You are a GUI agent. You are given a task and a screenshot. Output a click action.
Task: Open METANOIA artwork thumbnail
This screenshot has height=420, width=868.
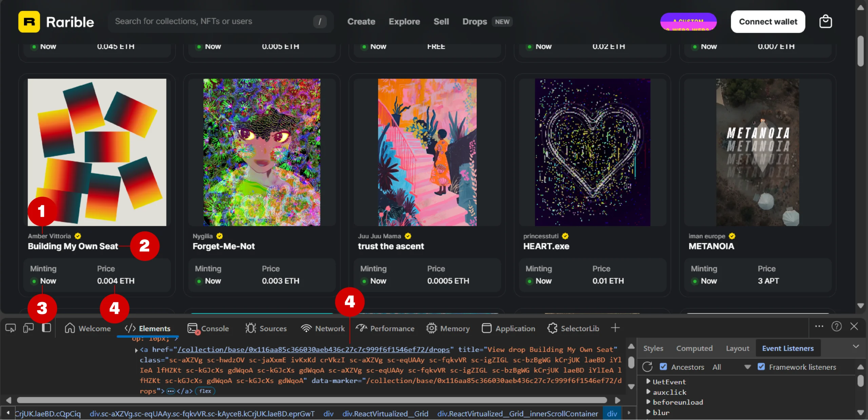758,152
